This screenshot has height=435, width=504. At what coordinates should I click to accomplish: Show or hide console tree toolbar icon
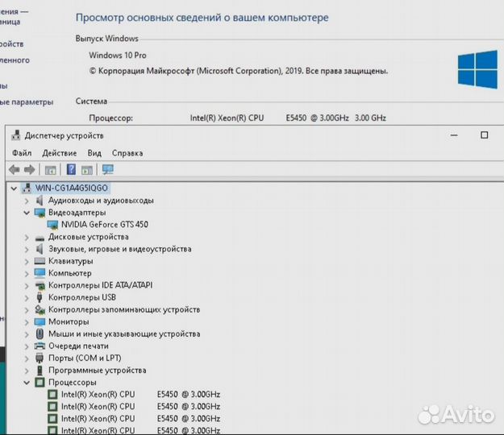click(51, 170)
